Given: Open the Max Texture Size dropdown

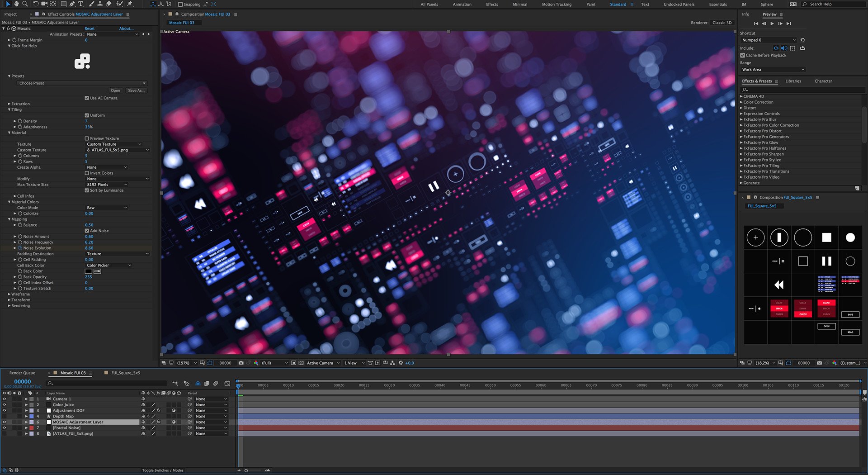Looking at the screenshot, I should pyautogui.click(x=107, y=185).
